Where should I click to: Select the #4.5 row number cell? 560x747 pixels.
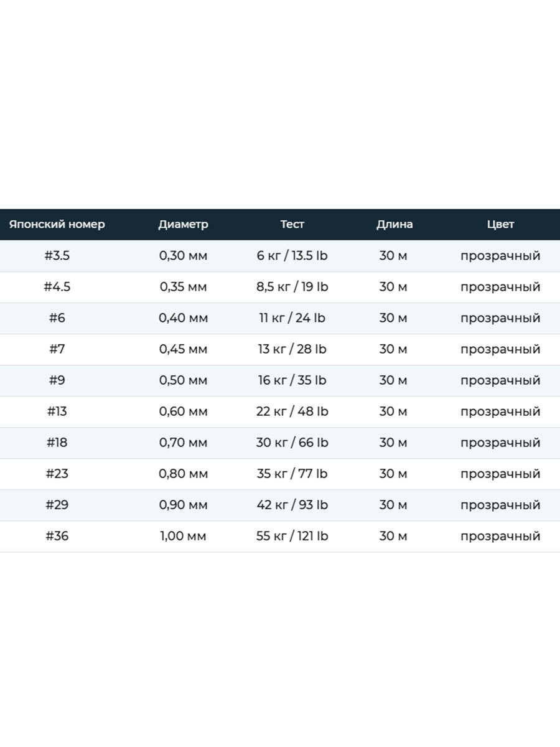coord(57,287)
